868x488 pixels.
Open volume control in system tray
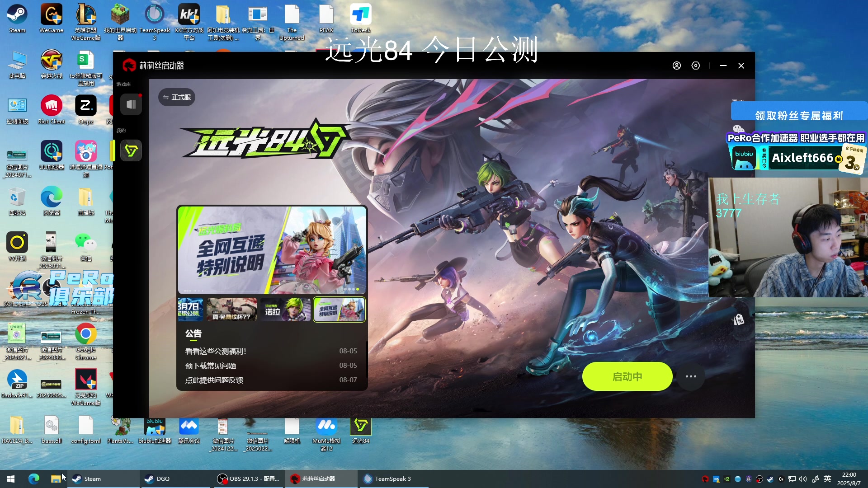coord(803,479)
